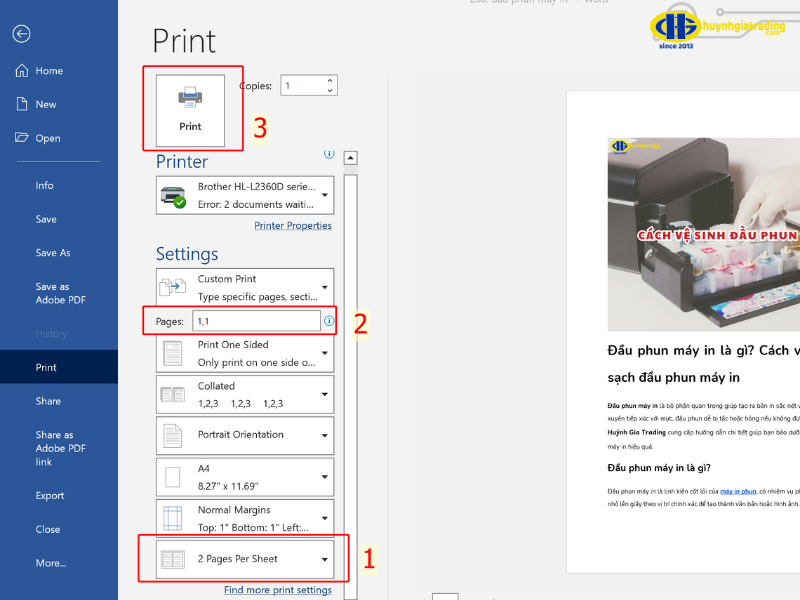Image resolution: width=800 pixels, height=600 pixels.
Task: Open the Print One Sided dropdown
Action: (x=324, y=352)
